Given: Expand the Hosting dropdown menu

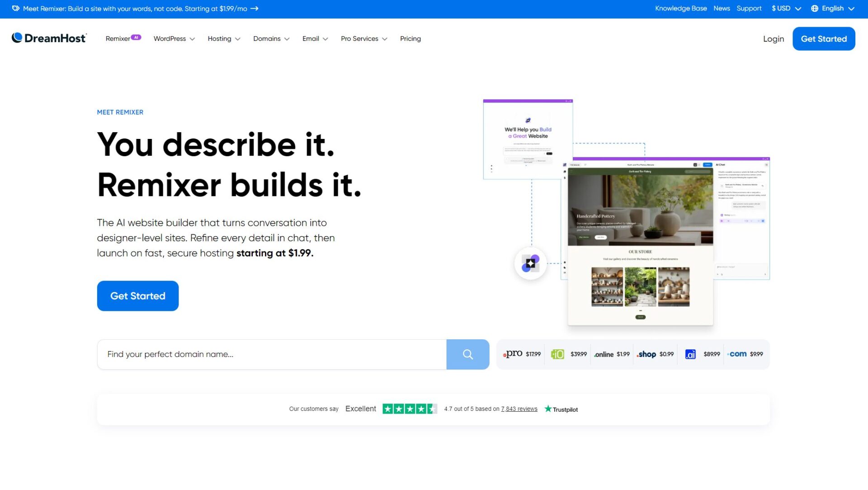Looking at the screenshot, I should (x=224, y=39).
